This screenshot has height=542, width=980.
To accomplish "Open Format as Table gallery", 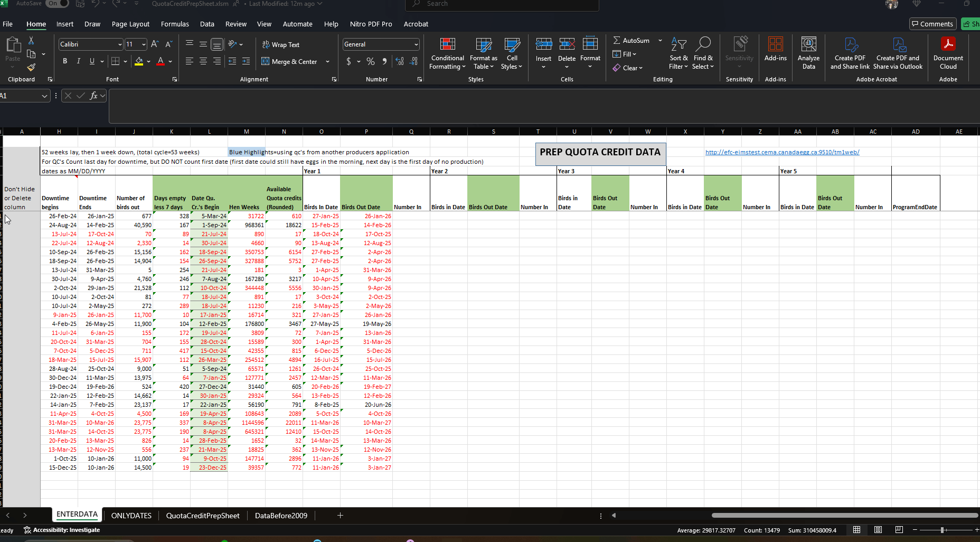I will 483,53.
